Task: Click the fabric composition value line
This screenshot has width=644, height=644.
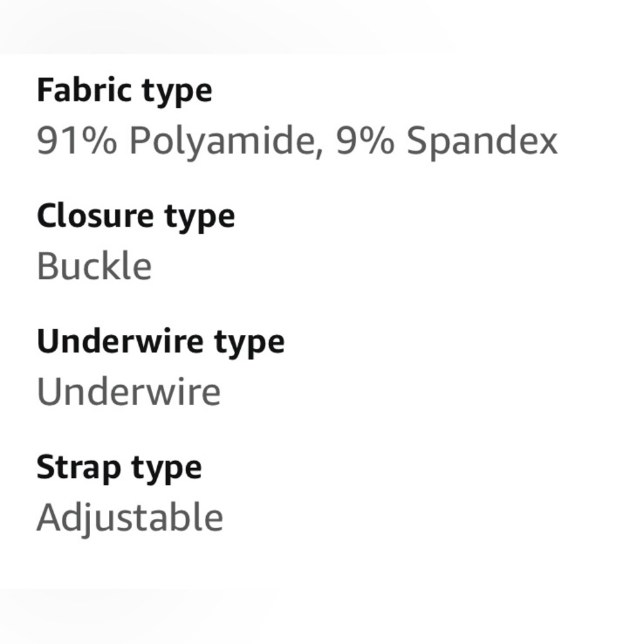Action: point(297,141)
